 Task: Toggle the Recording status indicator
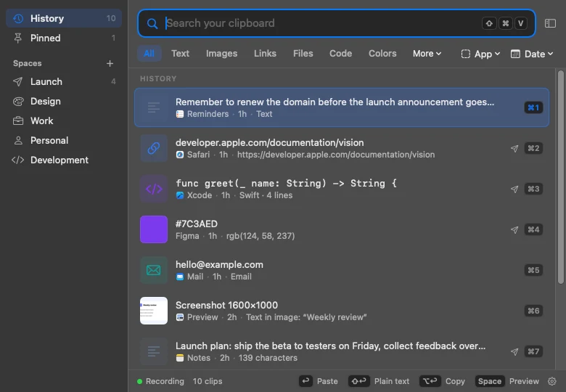[160, 382]
